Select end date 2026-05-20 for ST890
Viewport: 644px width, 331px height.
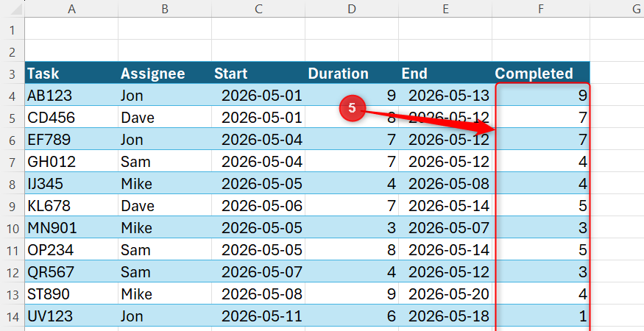(445, 294)
